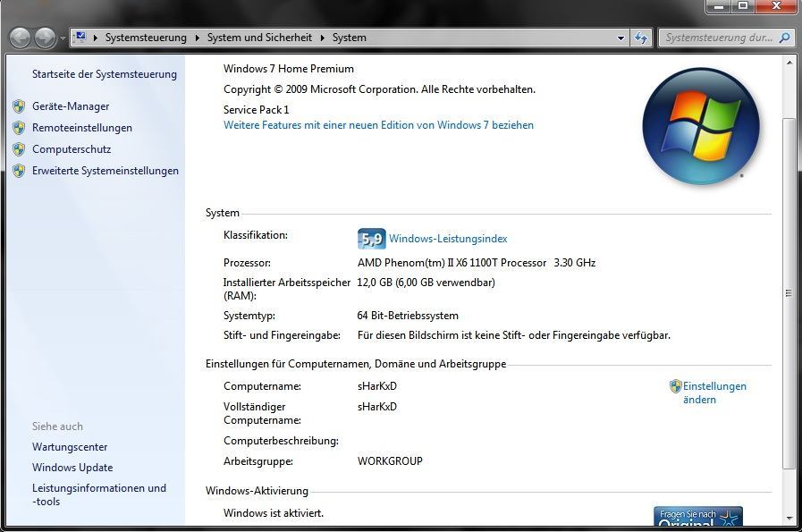
Task: Open Startseite der Systemsteuerung
Action: 105,74
